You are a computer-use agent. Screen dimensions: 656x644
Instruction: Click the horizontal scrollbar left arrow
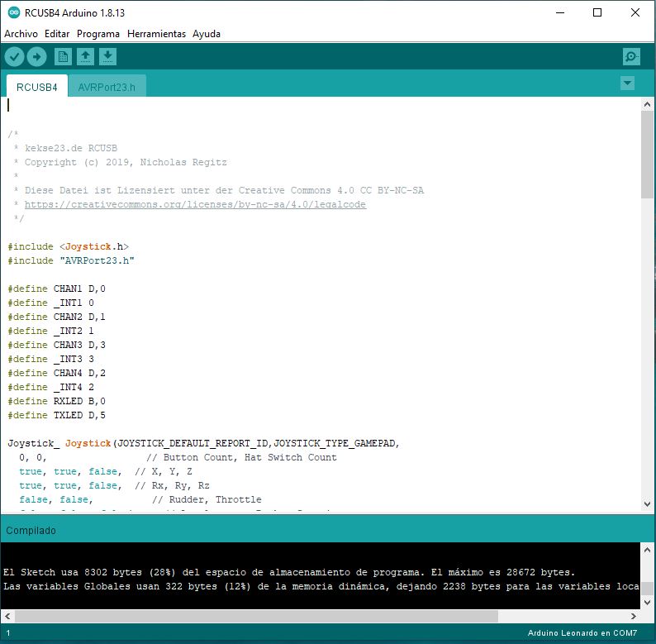[7, 616]
